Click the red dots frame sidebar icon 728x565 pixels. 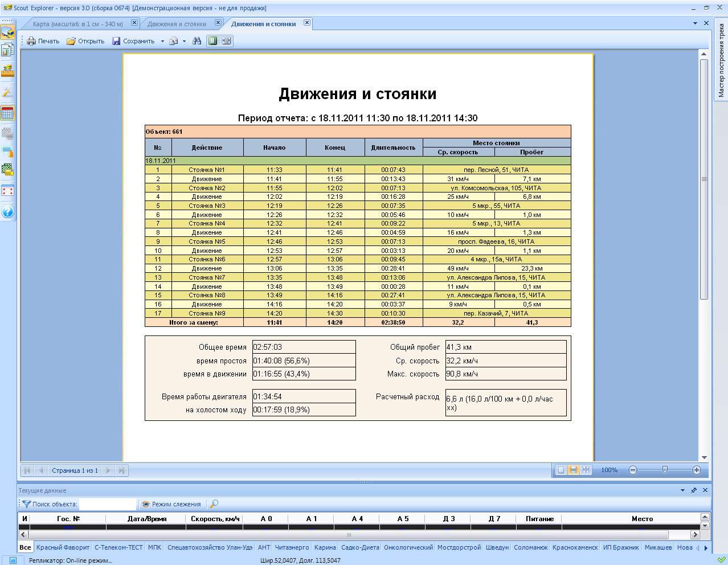tap(7, 191)
